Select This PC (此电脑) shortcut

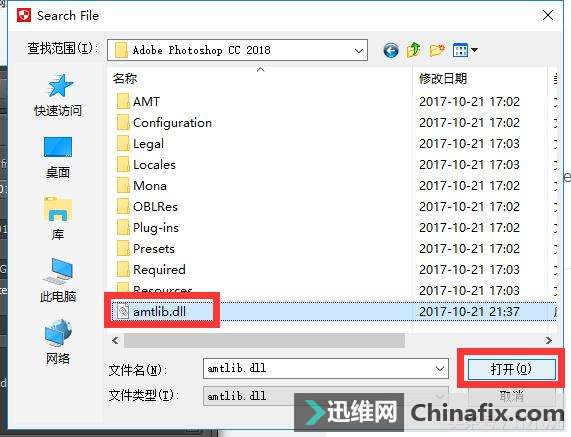pyautogui.click(x=58, y=280)
